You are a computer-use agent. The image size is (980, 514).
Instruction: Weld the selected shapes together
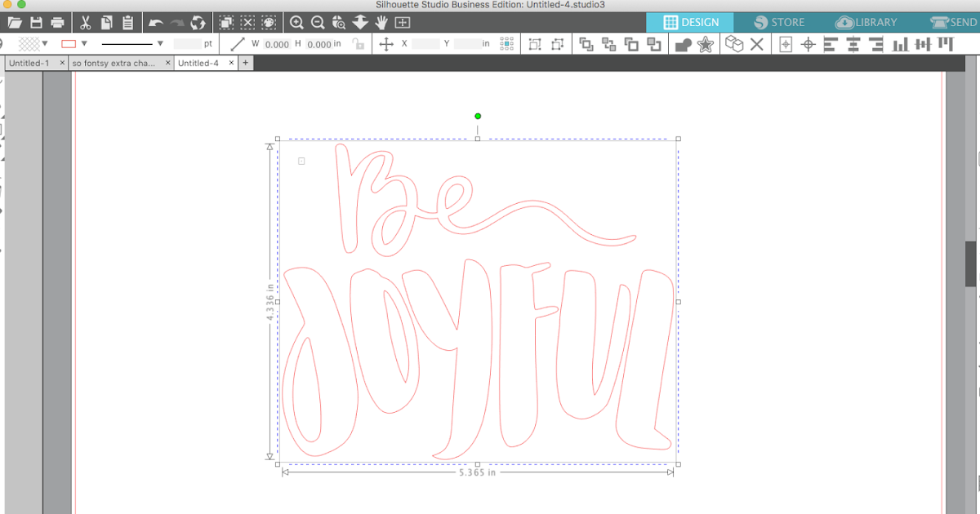(x=684, y=44)
